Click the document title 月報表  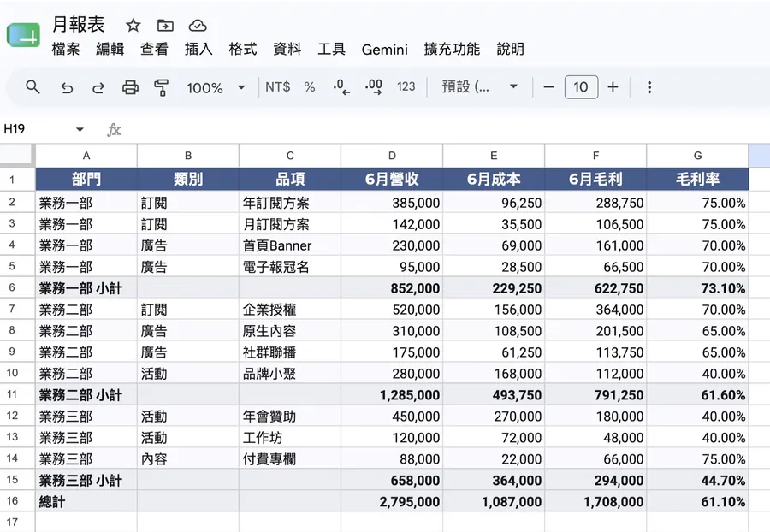pos(78,25)
